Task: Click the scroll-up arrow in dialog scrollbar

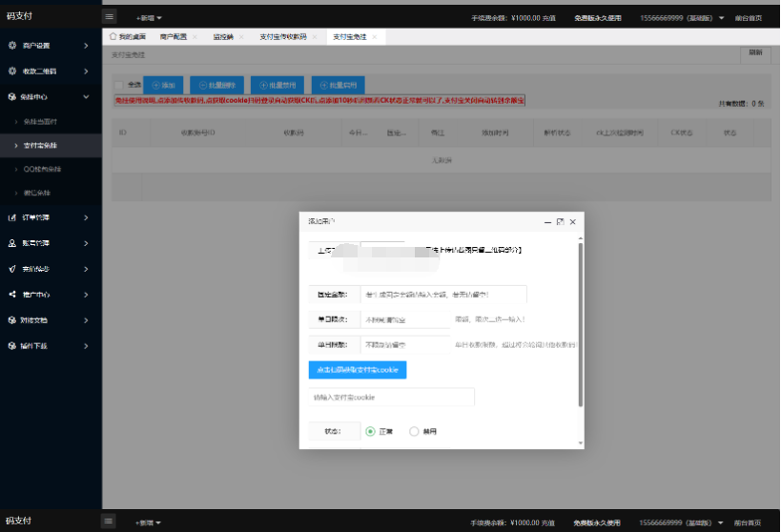Action: (x=581, y=239)
